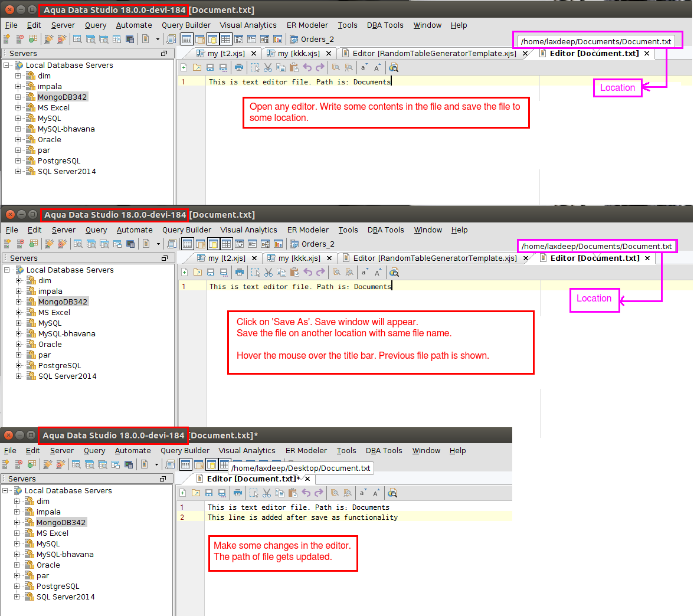The height and width of the screenshot is (616, 694).
Task: Select SQL Server2014 in the middle window's tree
Action: [x=67, y=376]
